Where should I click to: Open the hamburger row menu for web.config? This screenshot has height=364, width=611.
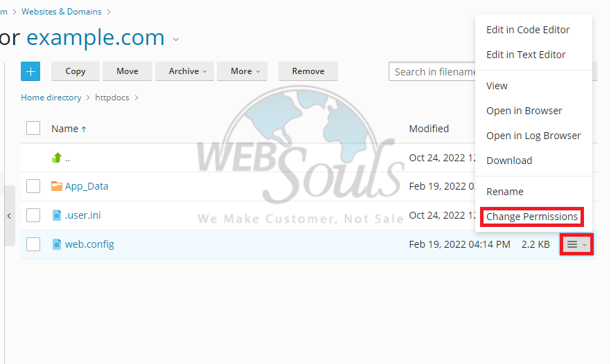576,244
